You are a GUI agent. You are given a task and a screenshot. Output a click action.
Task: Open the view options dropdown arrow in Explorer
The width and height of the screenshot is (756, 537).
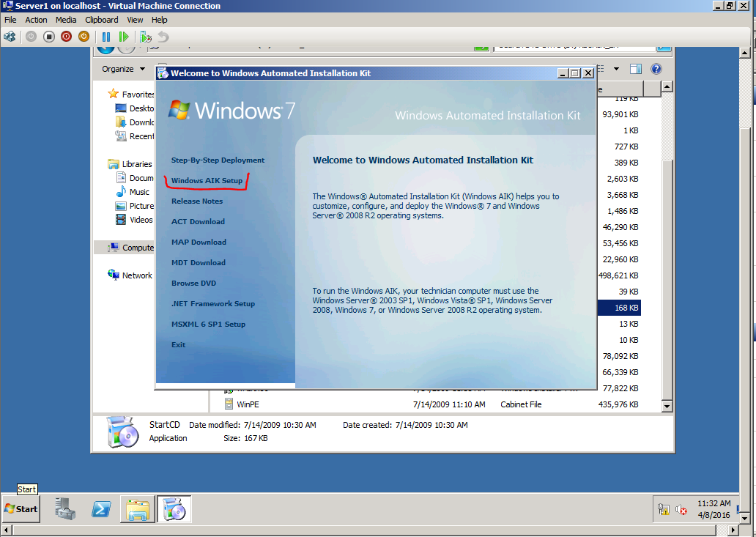click(x=616, y=69)
